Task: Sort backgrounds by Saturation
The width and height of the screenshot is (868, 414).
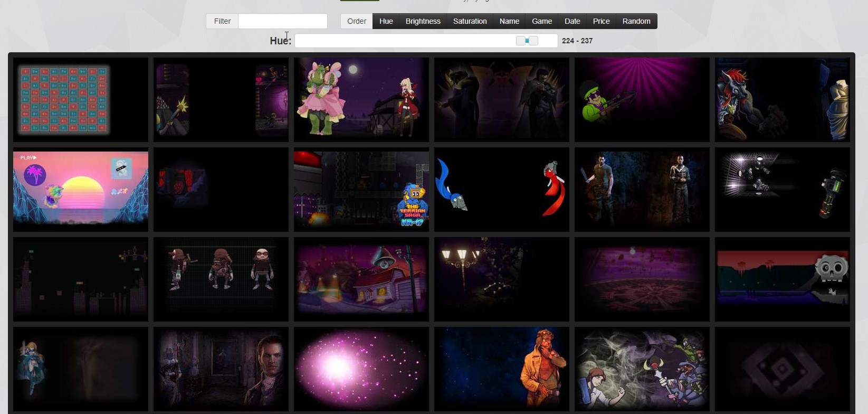Action: tap(470, 21)
